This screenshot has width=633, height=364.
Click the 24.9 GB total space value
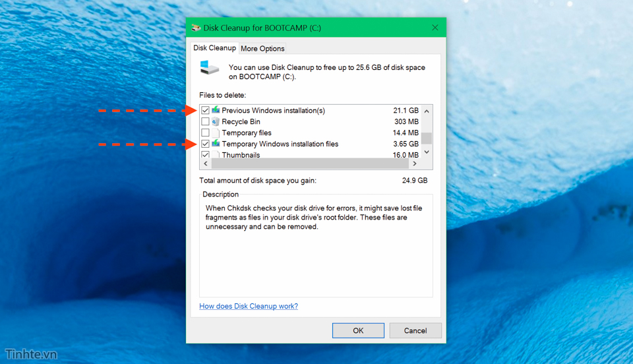tap(415, 181)
